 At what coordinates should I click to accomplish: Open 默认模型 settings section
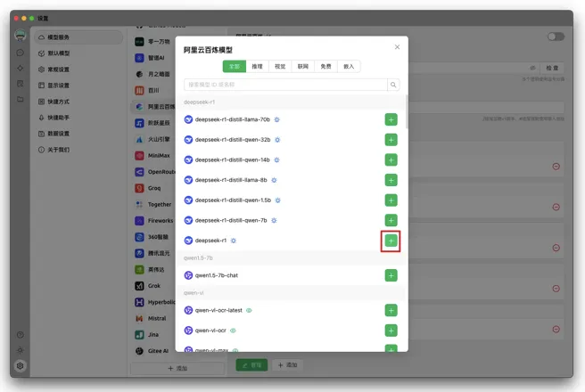tap(78, 53)
